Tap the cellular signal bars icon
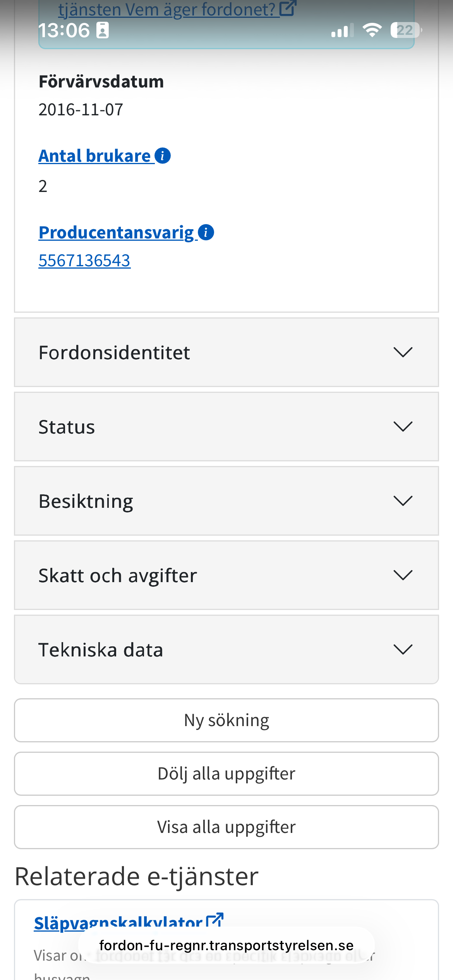The width and height of the screenshot is (453, 980). (x=343, y=30)
